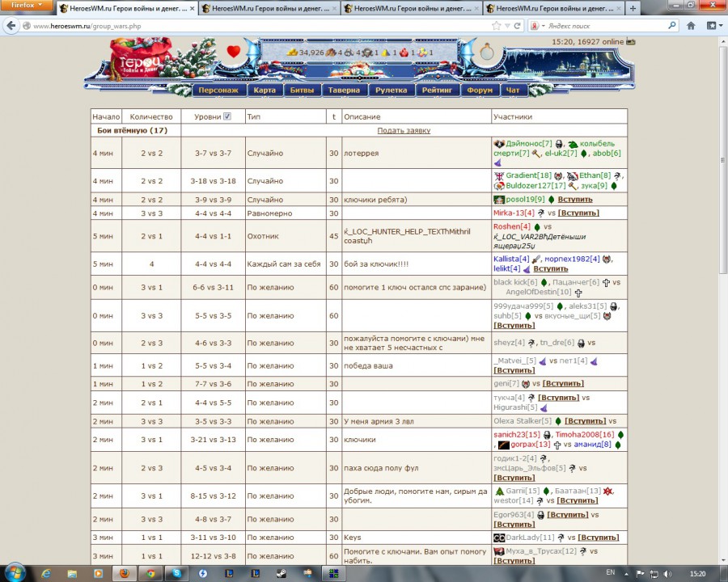
Task: Open the Firefox home page icon
Action: pos(691,26)
